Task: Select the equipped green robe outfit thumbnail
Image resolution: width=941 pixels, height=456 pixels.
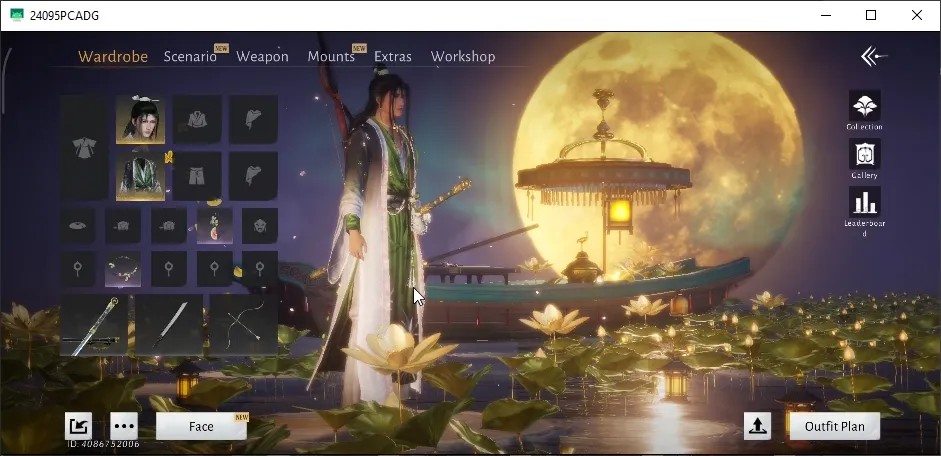Action: 140,176
